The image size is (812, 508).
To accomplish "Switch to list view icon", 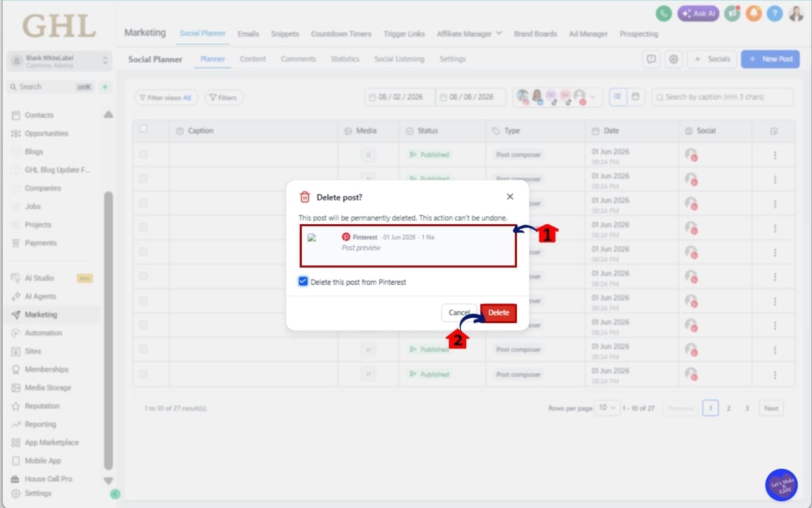I will click(617, 97).
